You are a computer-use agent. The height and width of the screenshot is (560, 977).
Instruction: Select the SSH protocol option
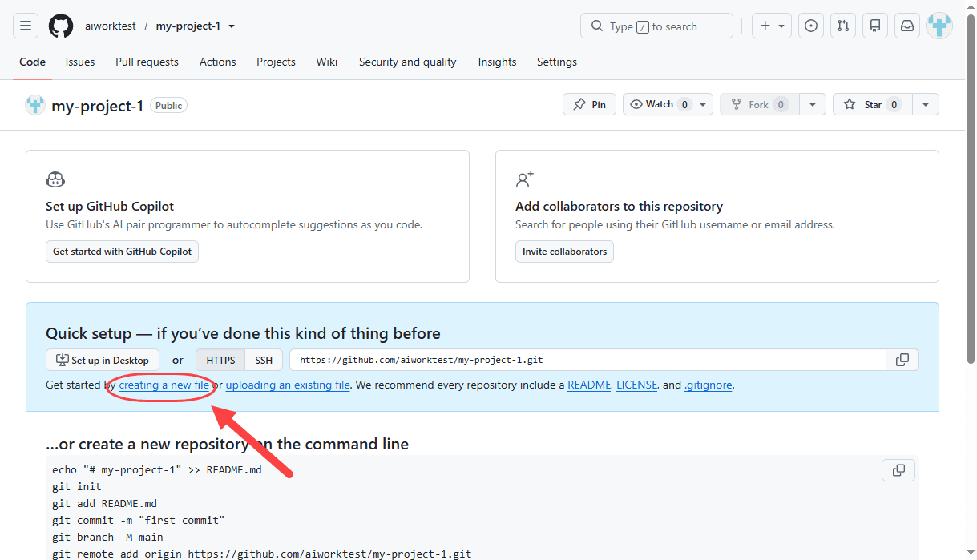264,360
